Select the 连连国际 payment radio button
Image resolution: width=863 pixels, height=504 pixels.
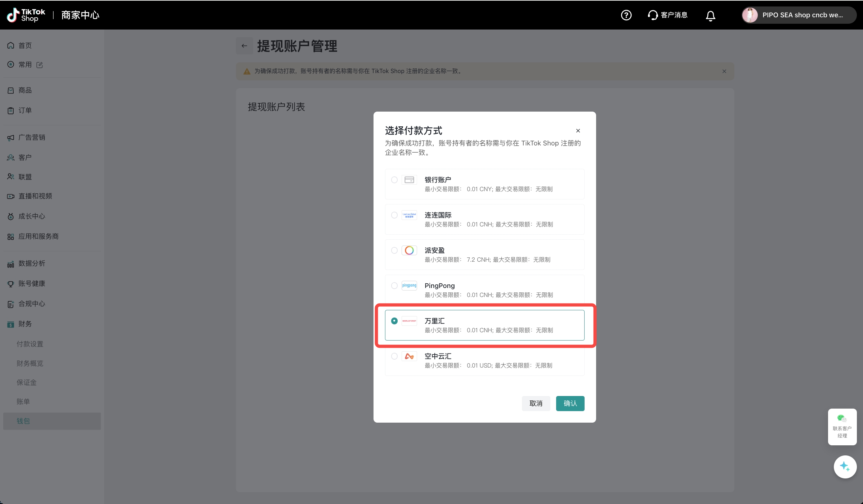pyautogui.click(x=394, y=215)
